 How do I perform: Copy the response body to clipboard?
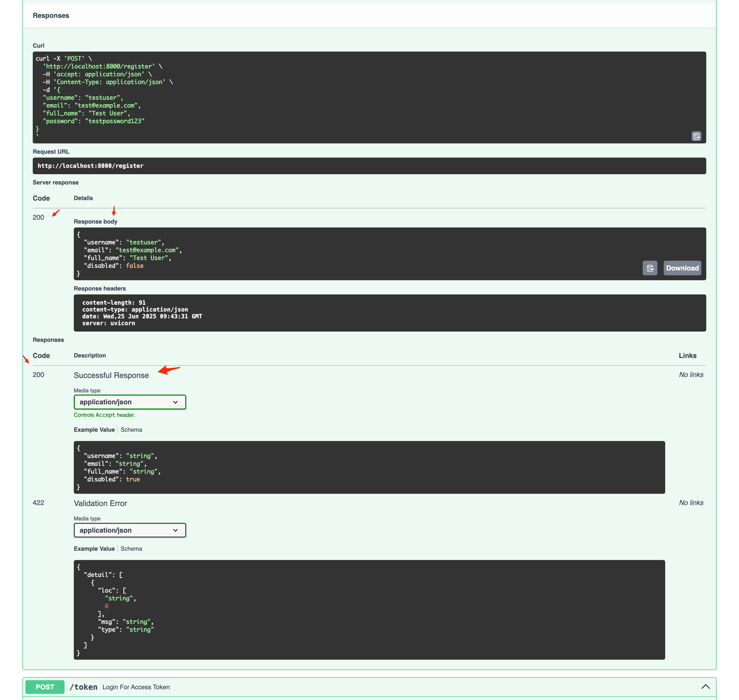[650, 268]
